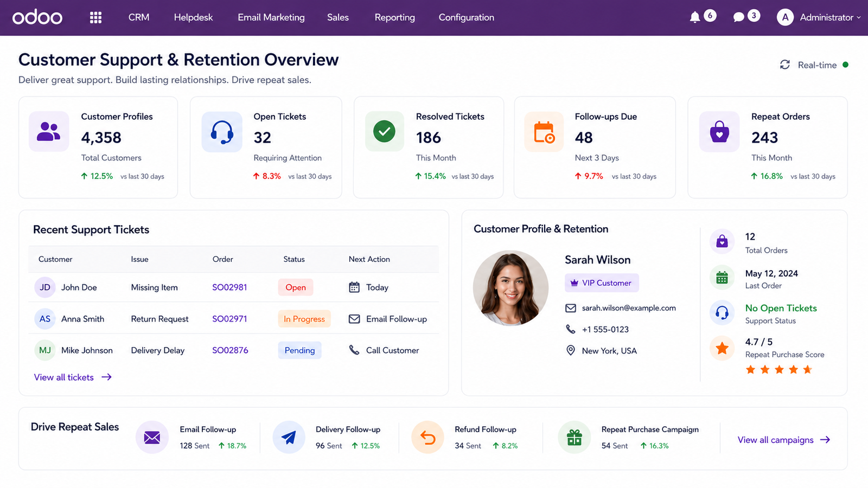Viewport: 868px width, 488px height.
Task: Click the Total Orders bag icon
Action: coord(722,241)
